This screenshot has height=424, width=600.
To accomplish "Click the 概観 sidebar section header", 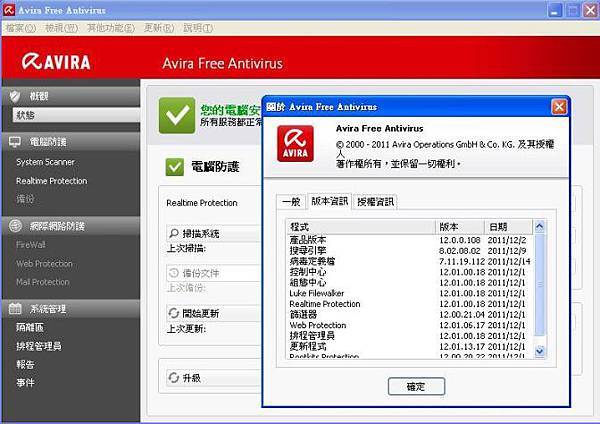I will (71, 96).
